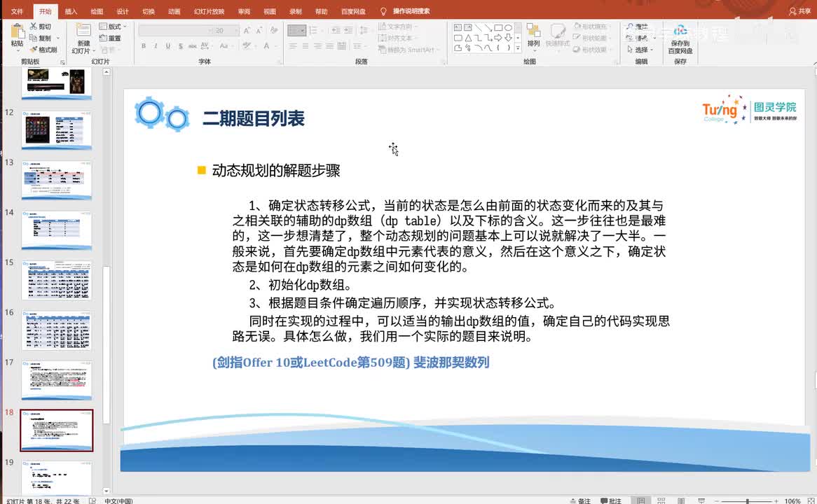817x504 pixels.
Task: Click the slide title 二期题目列表
Action: pyautogui.click(x=253, y=119)
